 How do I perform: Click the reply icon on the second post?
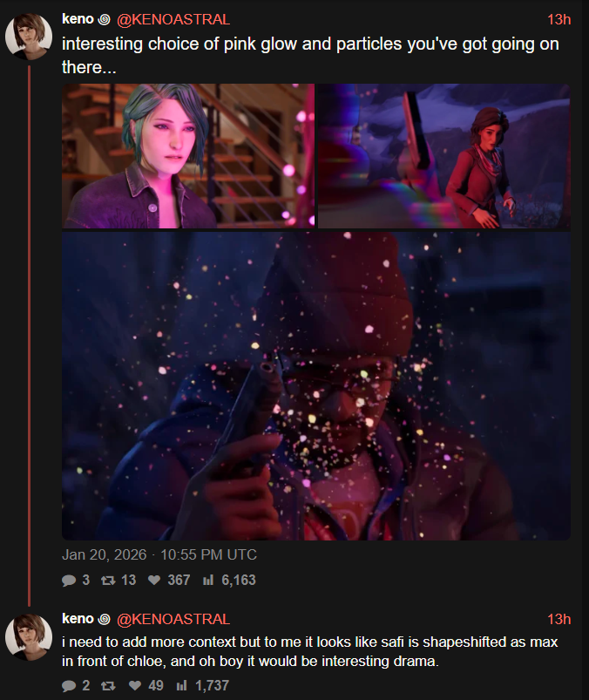point(69,685)
